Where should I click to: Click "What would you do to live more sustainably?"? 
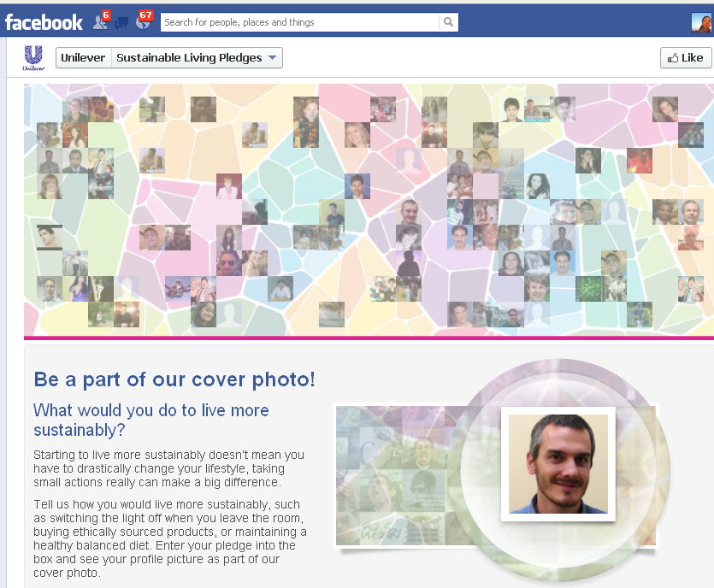tap(151, 420)
